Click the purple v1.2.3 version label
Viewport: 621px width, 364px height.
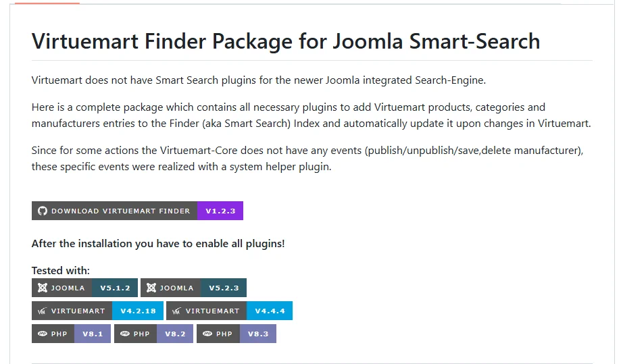[x=220, y=211]
